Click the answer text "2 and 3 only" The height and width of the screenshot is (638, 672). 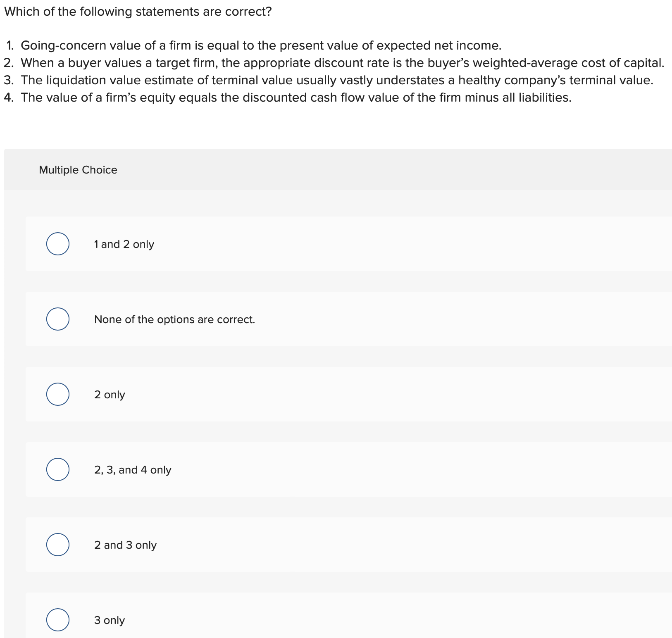125,545
